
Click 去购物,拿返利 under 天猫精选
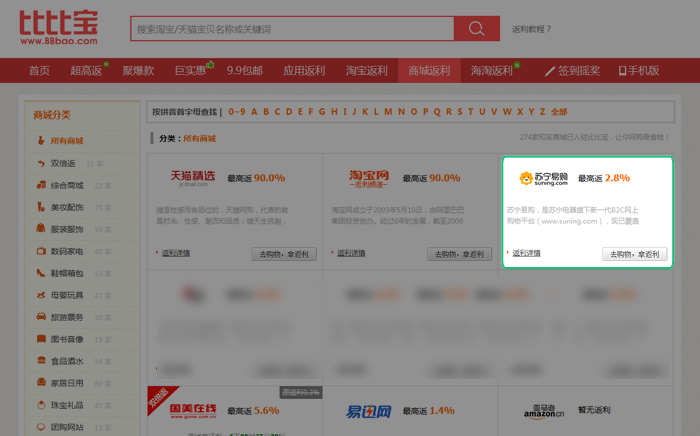(x=284, y=254)
